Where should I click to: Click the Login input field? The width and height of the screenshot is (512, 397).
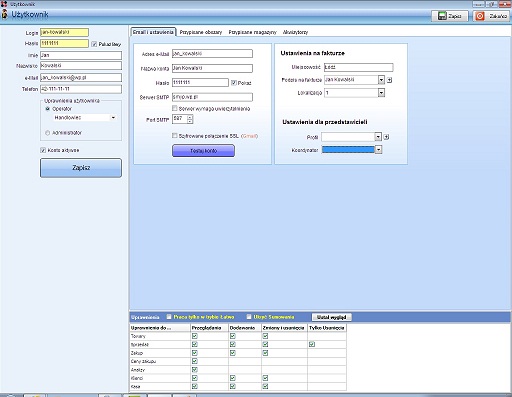pyautogui.click(x=64, y=32)
